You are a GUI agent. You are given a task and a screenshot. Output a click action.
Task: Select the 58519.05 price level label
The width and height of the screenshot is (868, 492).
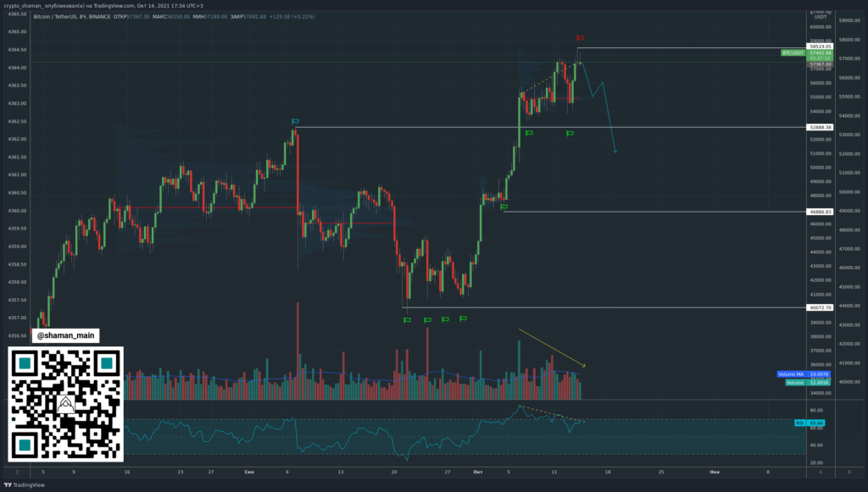pyautogui.click(x=821, y=47)
